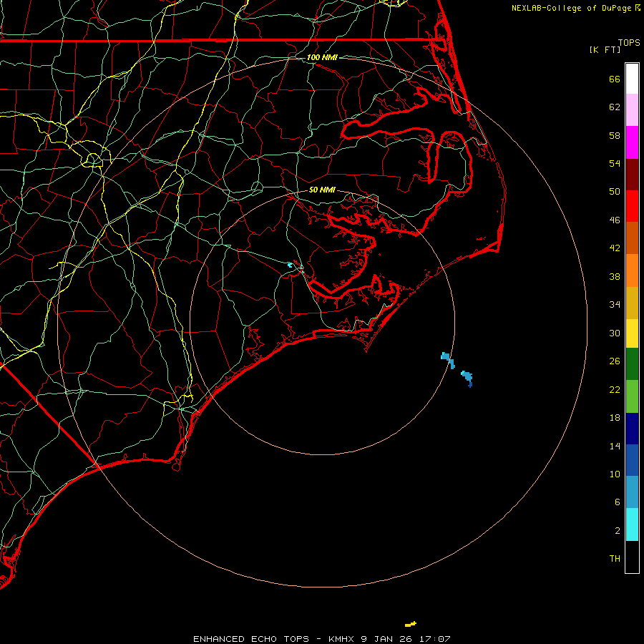
Task: Click the 50 NMI range ring label
Action: pyautogui.click(x=322, y=190)
